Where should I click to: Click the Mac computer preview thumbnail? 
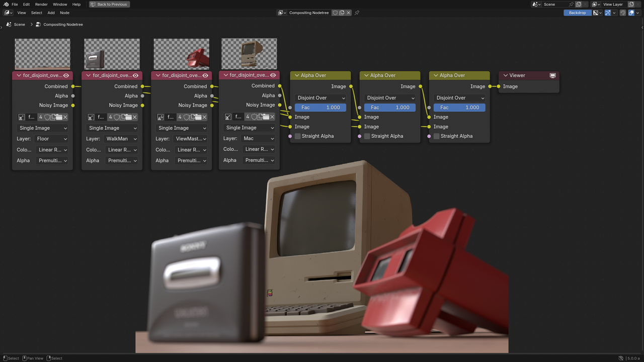point(249,54)
